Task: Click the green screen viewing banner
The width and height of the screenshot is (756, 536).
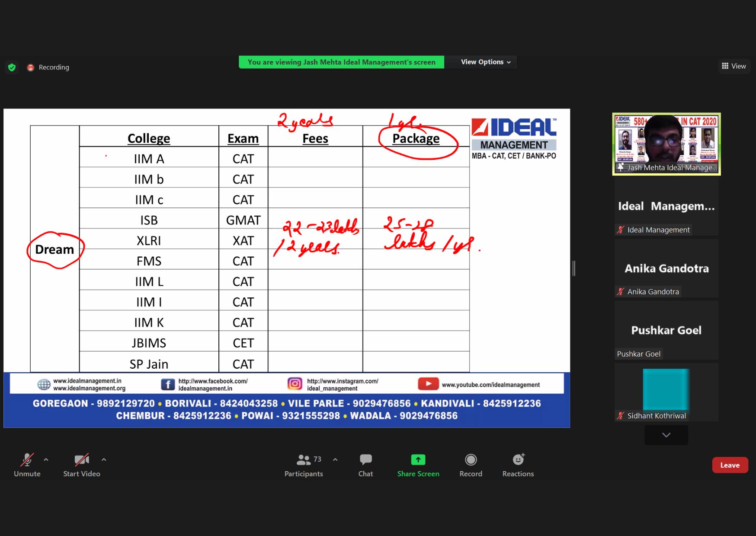Action: click(341, 62)
